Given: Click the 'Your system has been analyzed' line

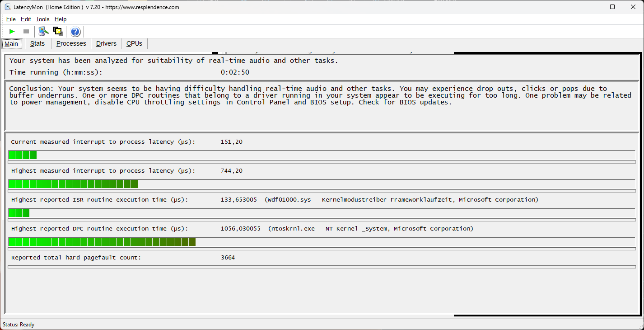Looking at the screenshot, I should click(173, 61).
